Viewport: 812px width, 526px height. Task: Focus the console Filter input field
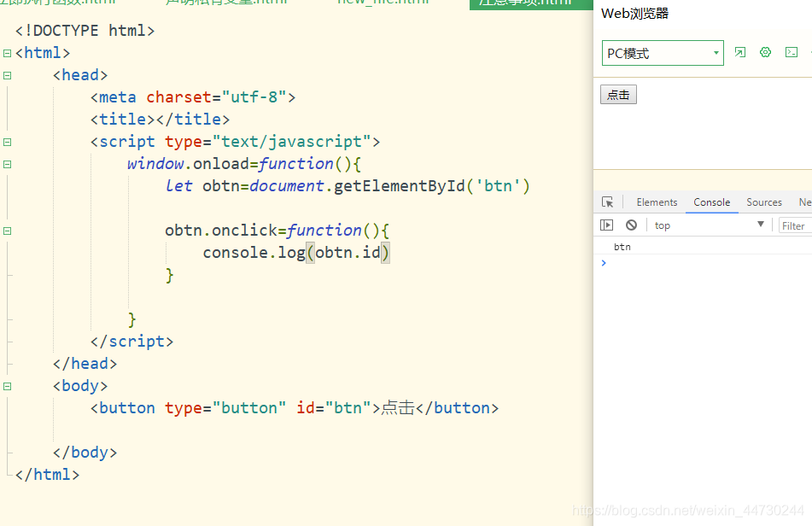pyautogui.click(x=796, y=225)
